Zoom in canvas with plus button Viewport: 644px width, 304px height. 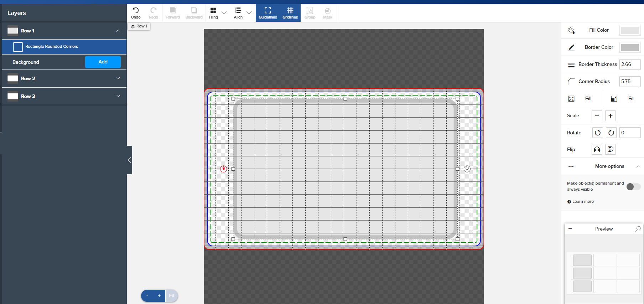(x=159, y=296)
